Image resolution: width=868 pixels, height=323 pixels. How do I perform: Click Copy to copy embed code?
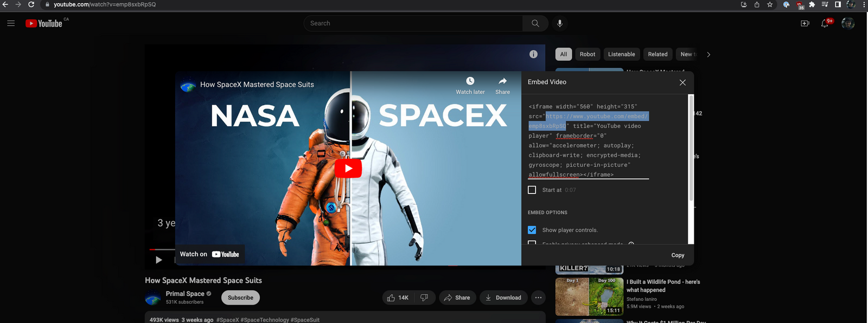(x=678, y=255)
